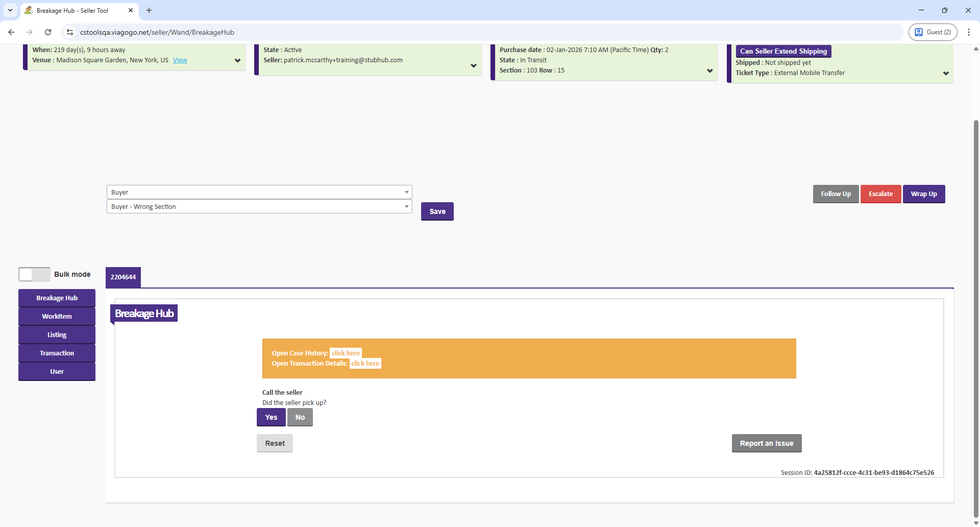Open the site information icon in address bar
This screenshot has width=980, height=527.
tap(70, 32)
